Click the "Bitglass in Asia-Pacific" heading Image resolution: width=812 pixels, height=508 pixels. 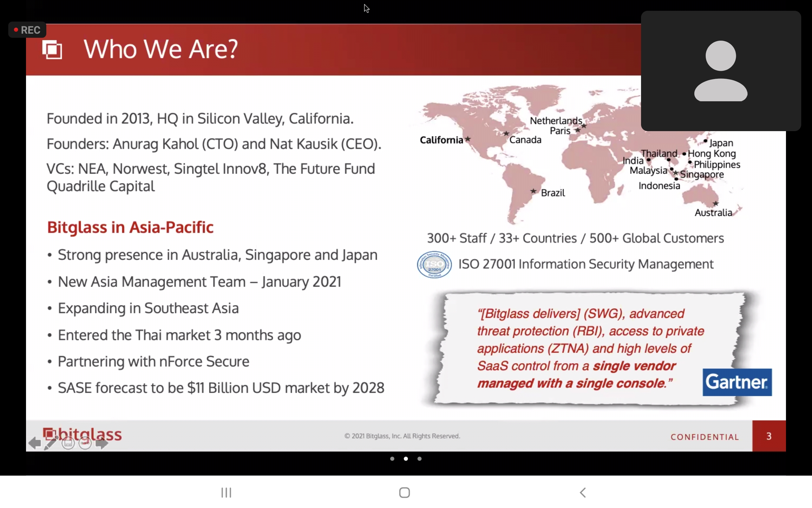tap(130, 227)
